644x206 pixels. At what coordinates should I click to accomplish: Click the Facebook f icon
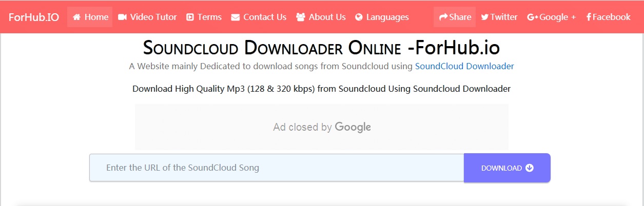point(589,17)
